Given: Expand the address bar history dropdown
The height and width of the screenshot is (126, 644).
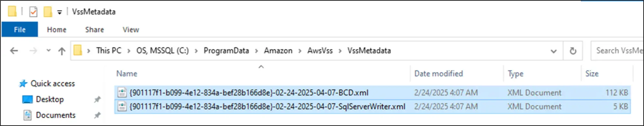Looking at the screenshot, I should tap(553, 51).
